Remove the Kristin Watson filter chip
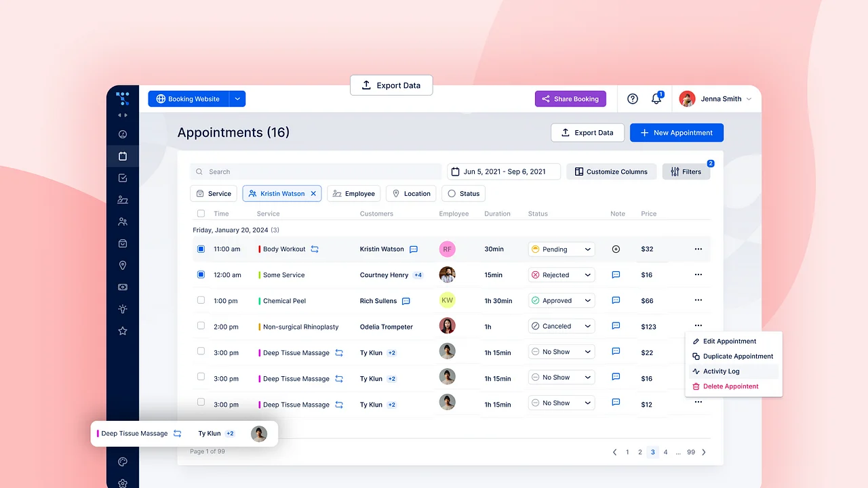The height and width of the screenshot is (488, 868). [313, 193]
